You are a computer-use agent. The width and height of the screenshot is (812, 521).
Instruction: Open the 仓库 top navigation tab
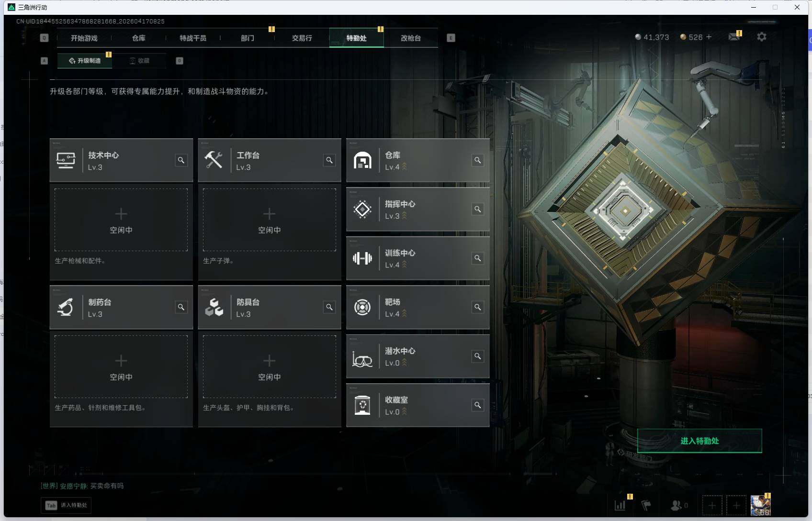[x=138, y=38]
